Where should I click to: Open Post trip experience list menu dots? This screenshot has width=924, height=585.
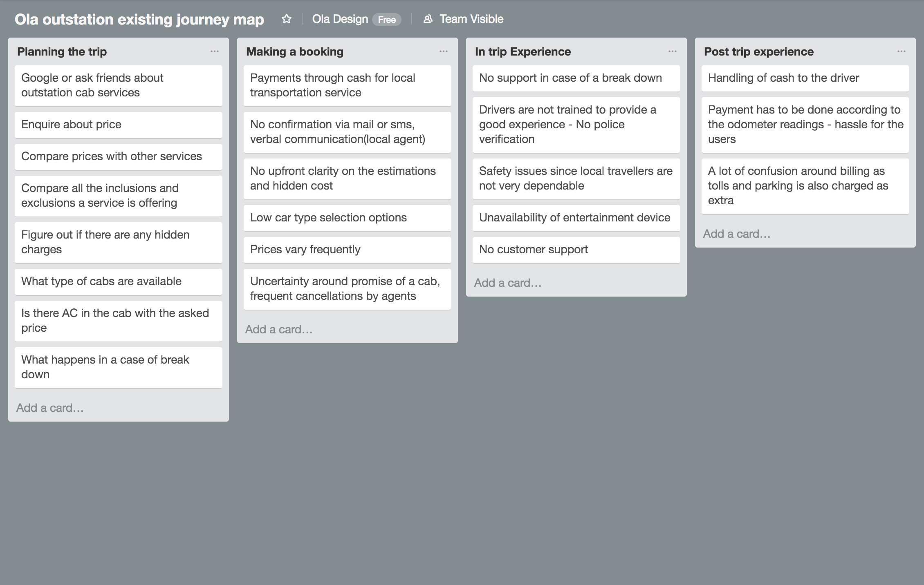pyautogui.click(x=902, y=51)
